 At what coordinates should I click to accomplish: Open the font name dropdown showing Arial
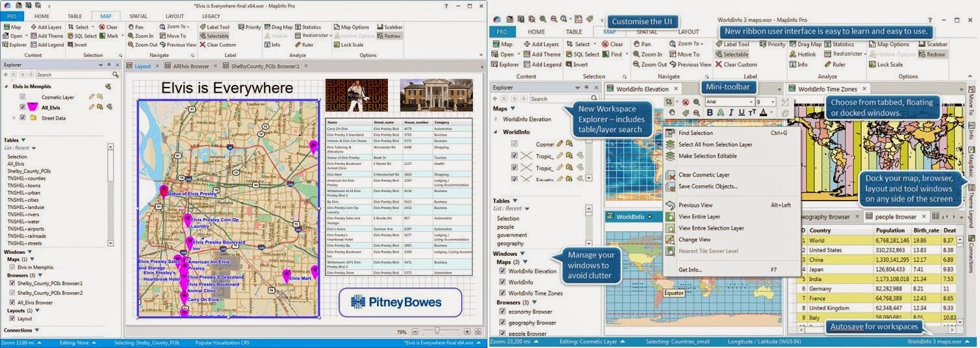coord(751,102)
